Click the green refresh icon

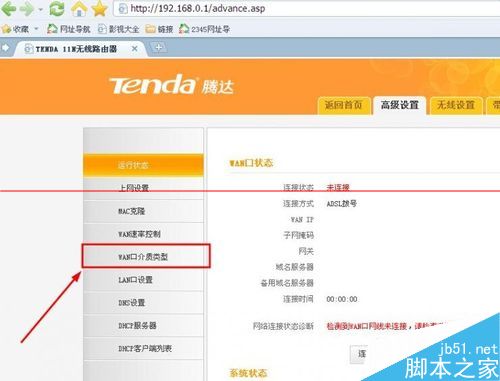[x=57, y=9]
